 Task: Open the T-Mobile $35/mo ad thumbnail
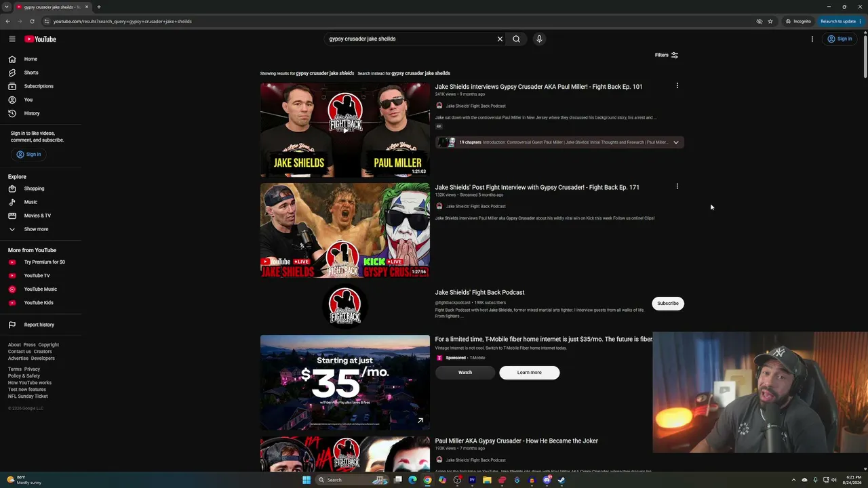(x=345, y=382)
